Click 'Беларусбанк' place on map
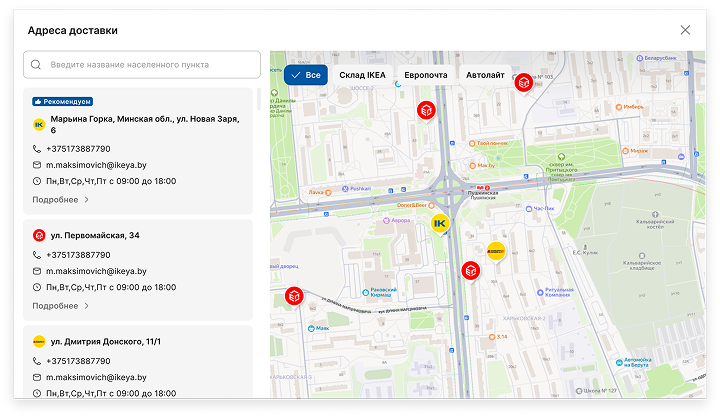Viewport: 720px width, 417px height. pyautogui.click(x=656, y=58)
